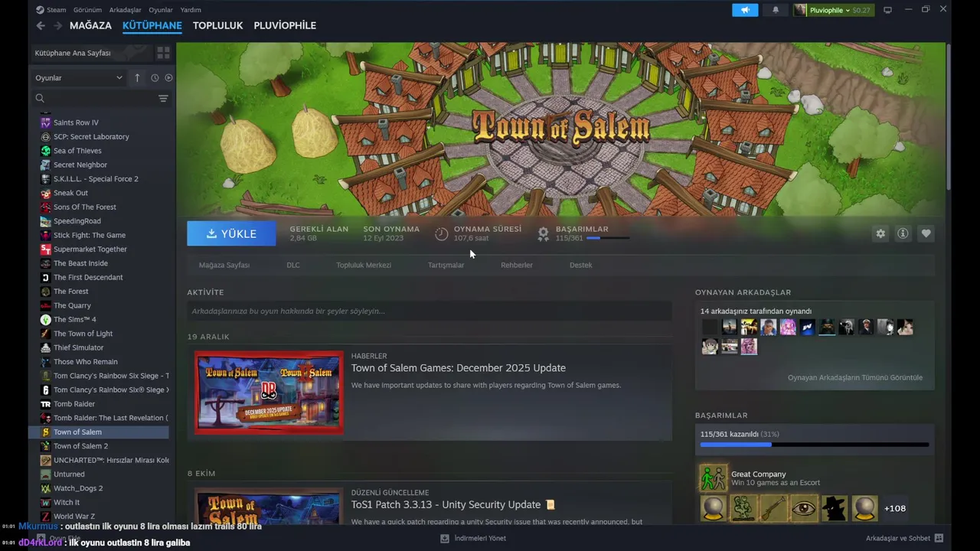
Task: Click the main page vertical scrollbar
Action: pyautogui.click(x=949, y=116)
